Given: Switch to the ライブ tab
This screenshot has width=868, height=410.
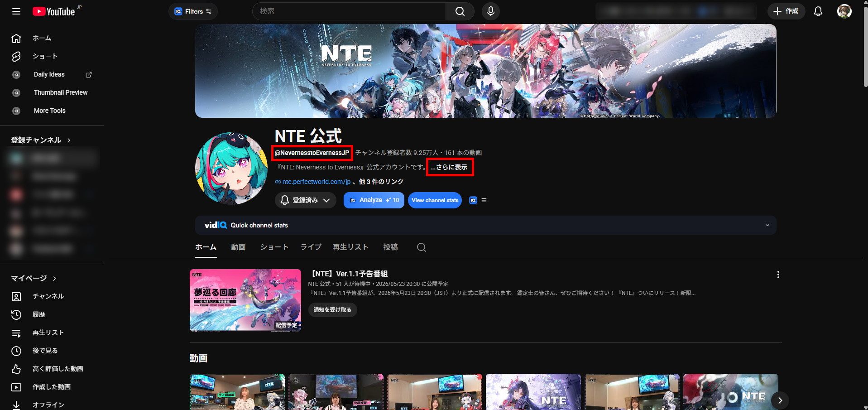Looking at the screenshot, I should point(311,247).
